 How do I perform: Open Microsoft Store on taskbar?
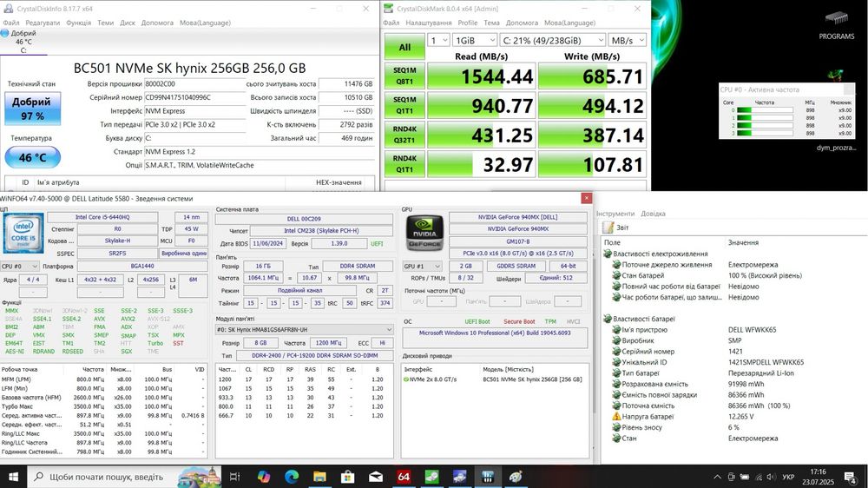click(348, 477)
